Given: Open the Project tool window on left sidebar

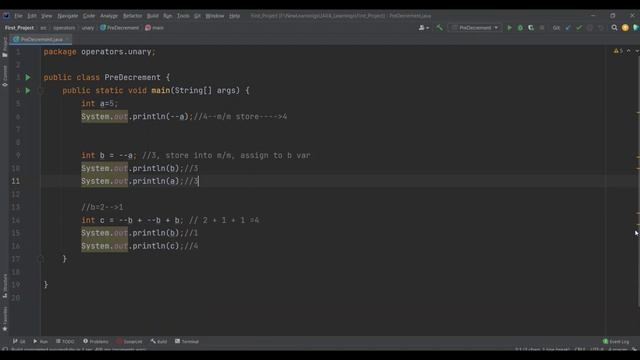Looking at the screenshot, I should (x=5, y=47).
